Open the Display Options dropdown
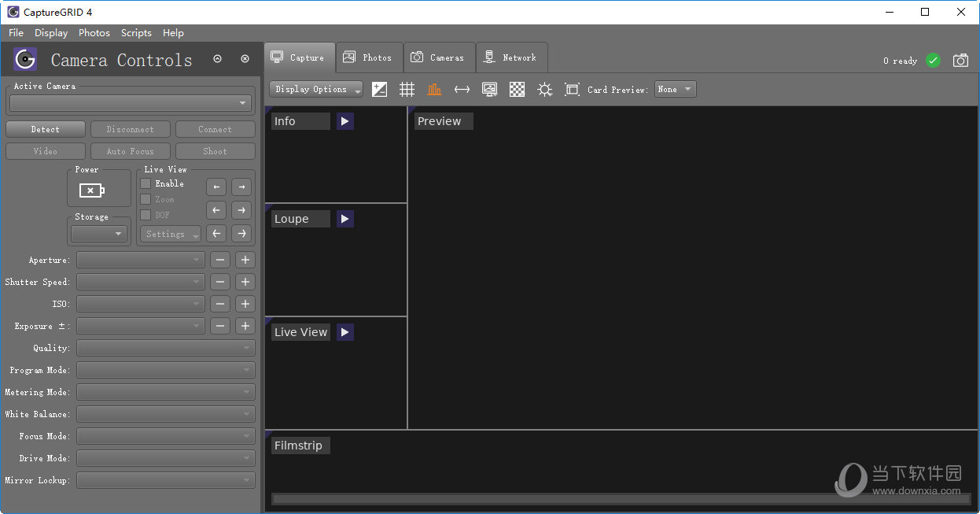Screen dimensions: 980x514 (x=315, y=90)
